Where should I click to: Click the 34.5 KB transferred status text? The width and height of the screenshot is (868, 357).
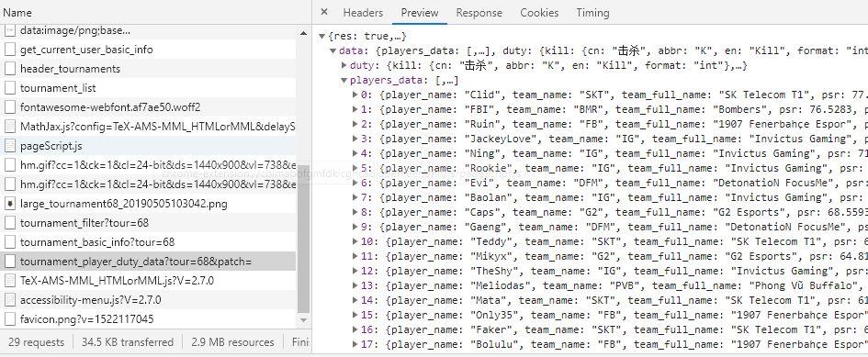coord(128,342)
